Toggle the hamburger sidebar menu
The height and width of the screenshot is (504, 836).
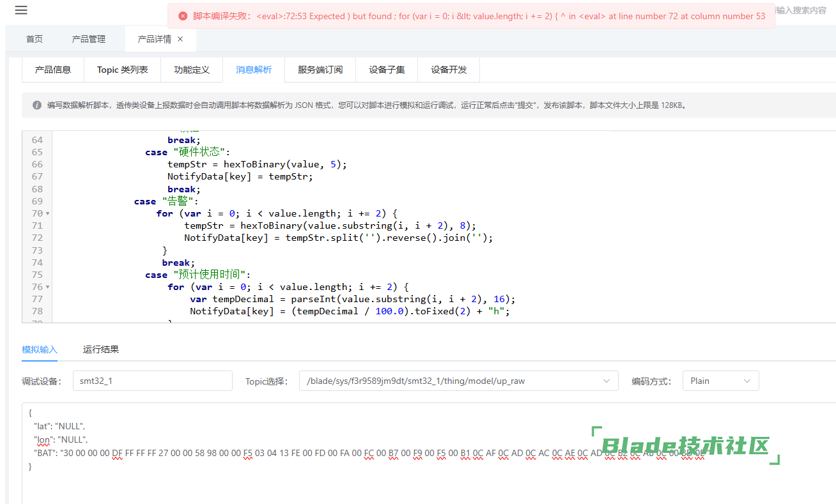21,10
